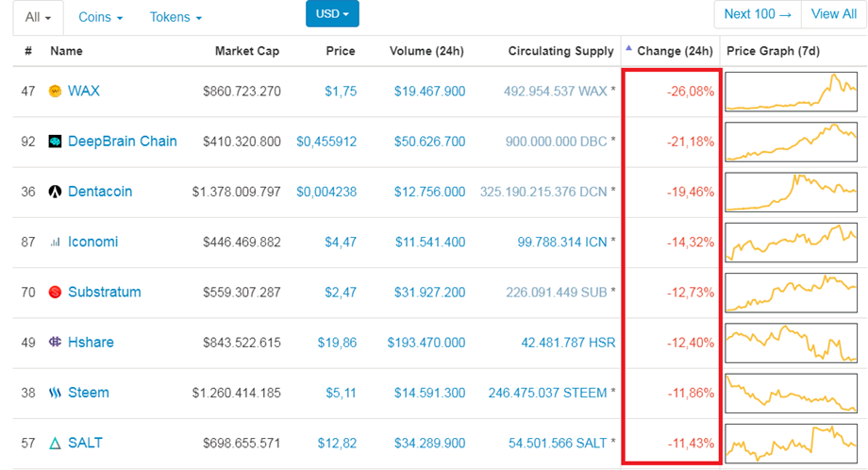Viewport: 868px width, 470px height.
Task: Open the Iconomi 7d price graph
Action: point(791,243)
